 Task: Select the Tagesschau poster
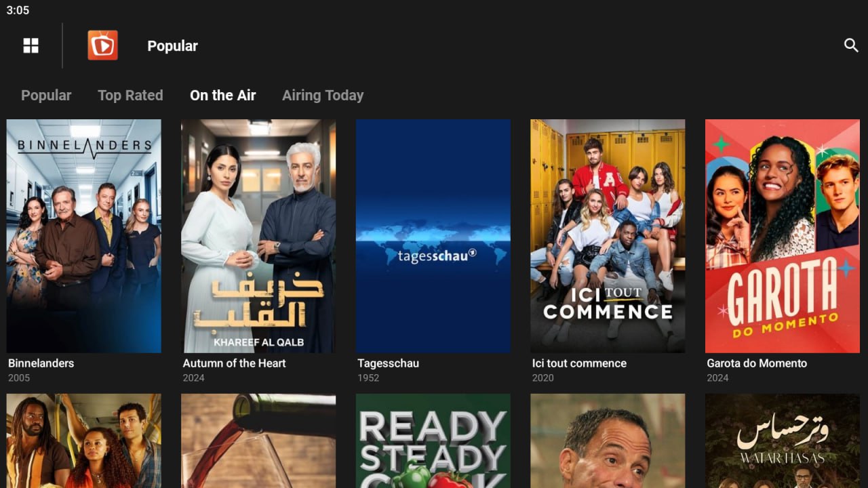click(x=433, y=236)
